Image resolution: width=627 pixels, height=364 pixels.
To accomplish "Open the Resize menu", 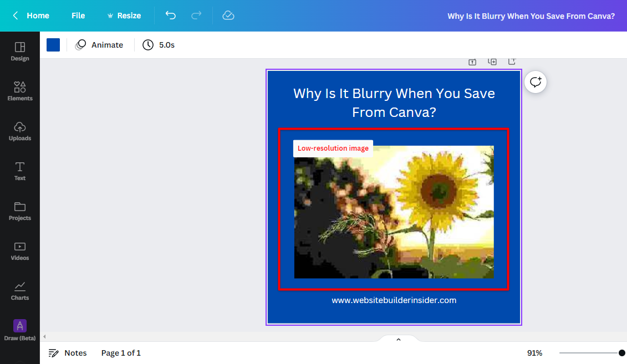I will click(x=123, y=16).
